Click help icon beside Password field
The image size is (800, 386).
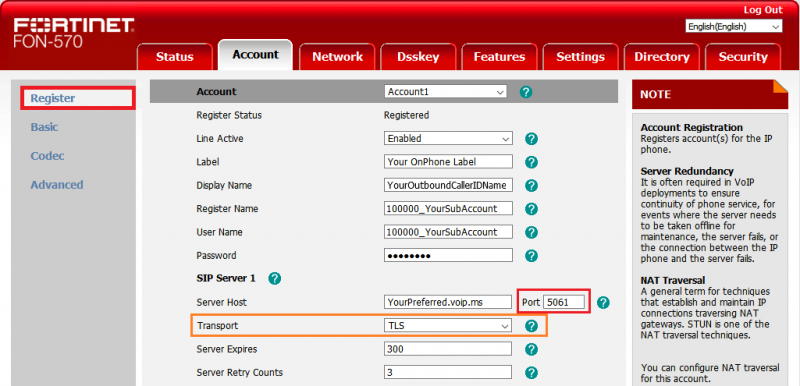click(531, 256)
